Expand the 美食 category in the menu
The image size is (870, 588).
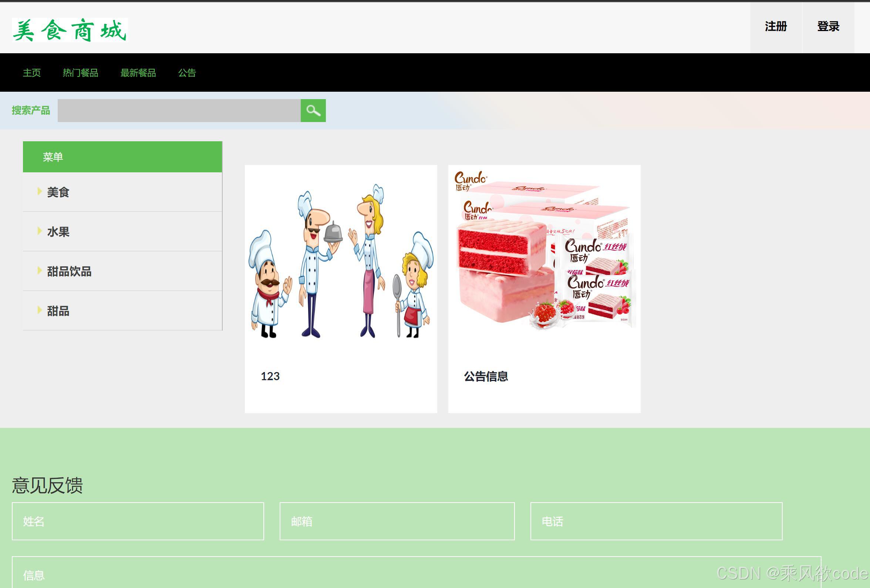[x=58, y=192]
